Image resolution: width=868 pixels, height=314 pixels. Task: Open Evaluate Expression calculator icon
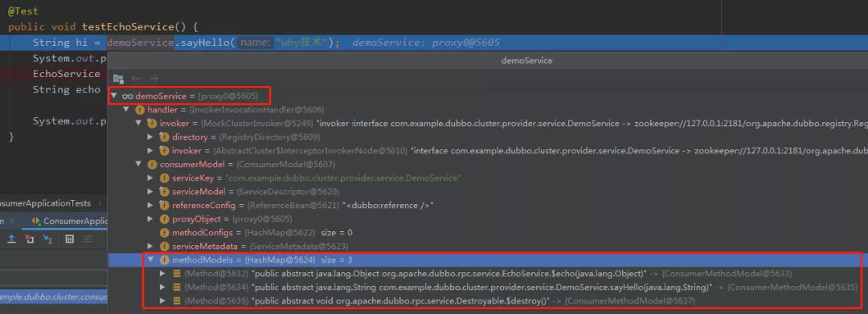tap(70, 239)
